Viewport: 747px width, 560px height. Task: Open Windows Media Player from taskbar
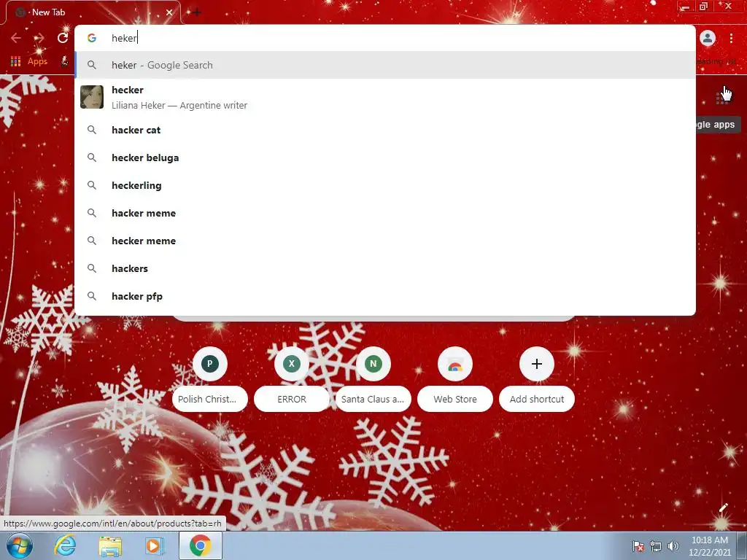[x=154, y=545]
